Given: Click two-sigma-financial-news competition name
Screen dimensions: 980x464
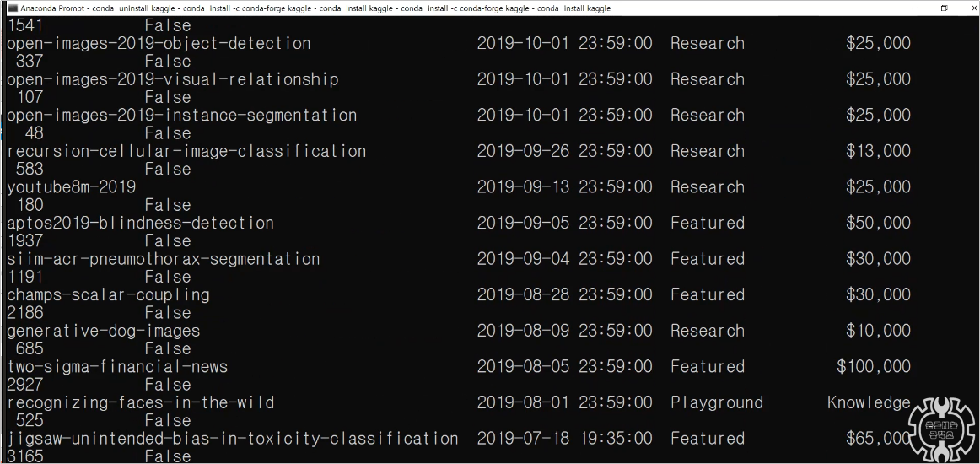Looking at the screenshot, I should coord(117,366).
